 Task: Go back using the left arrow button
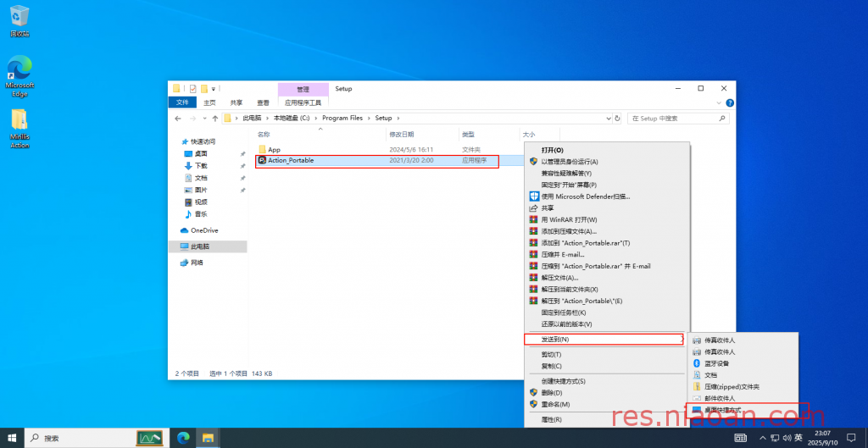(x=178, y=119)
